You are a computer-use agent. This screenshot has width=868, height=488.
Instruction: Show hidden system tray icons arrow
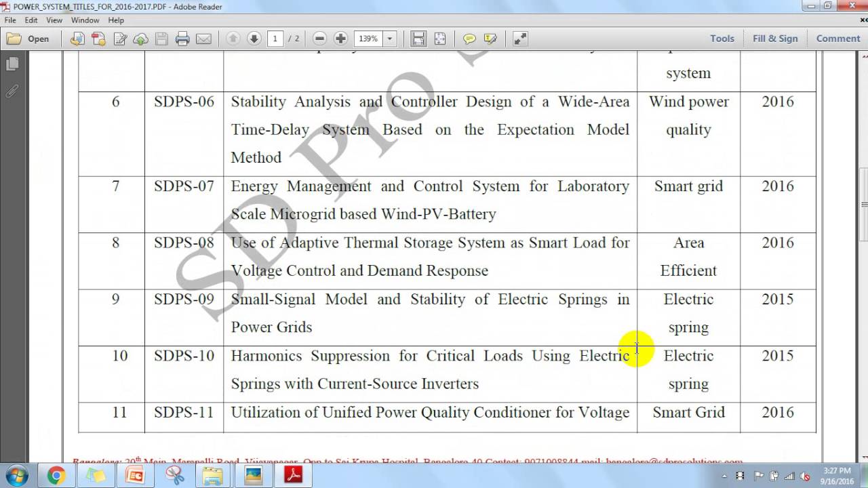pyautogui.click(x=725, y=476)
